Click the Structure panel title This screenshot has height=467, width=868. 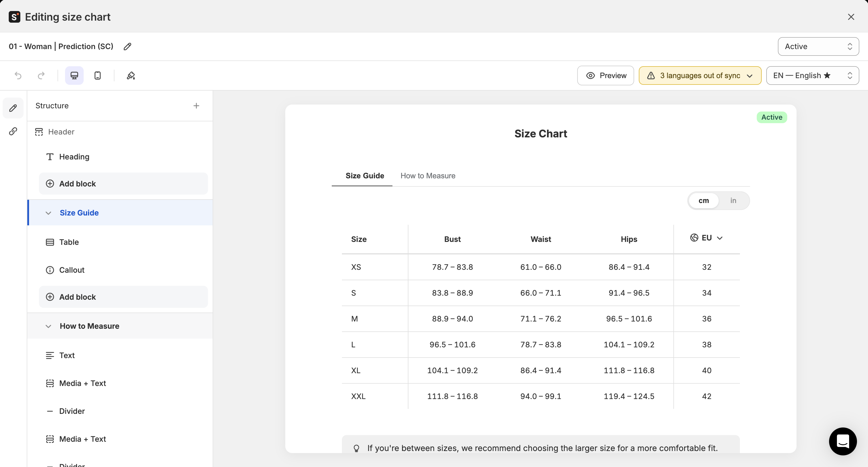coord(52,106)
